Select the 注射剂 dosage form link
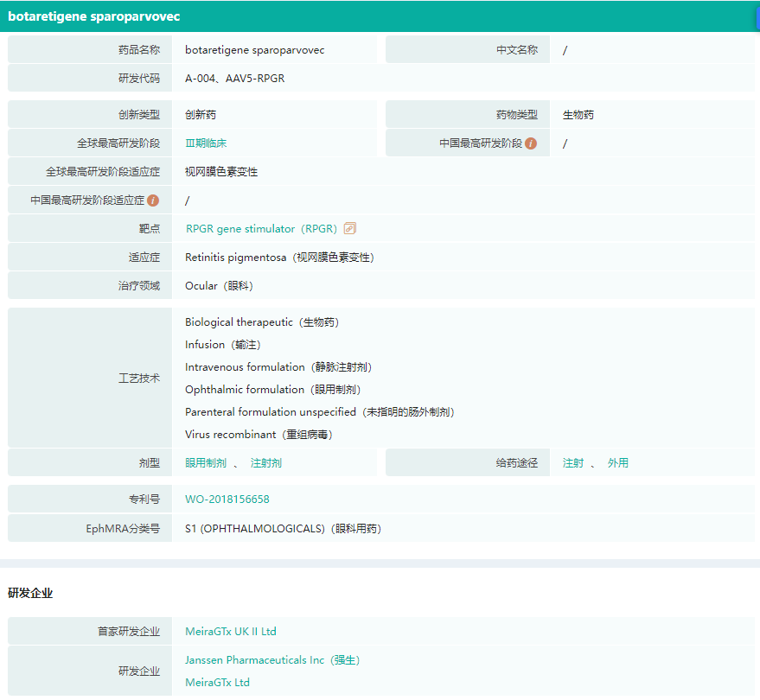 coord(266,463)
